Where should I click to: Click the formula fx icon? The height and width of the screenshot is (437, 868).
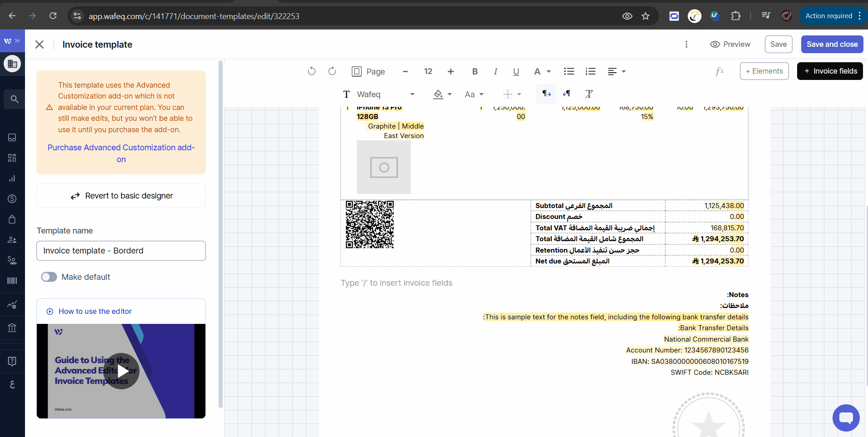coord(719,71)
